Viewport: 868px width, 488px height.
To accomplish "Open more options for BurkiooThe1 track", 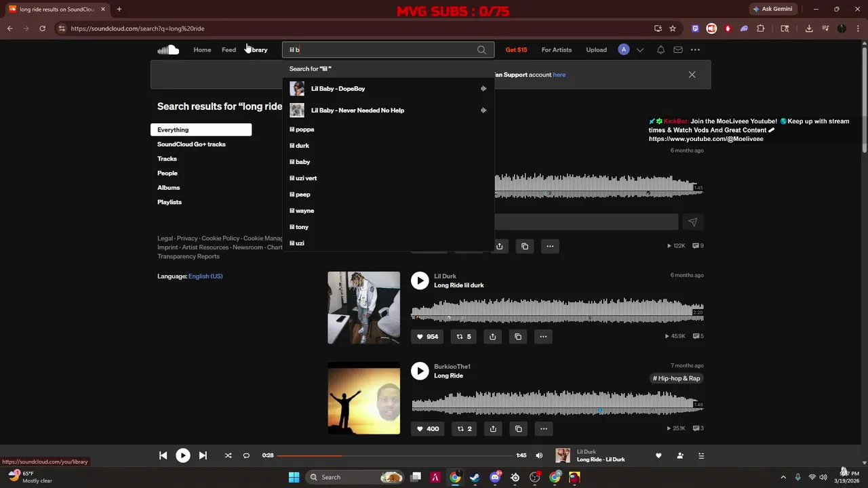I will 543,428.
